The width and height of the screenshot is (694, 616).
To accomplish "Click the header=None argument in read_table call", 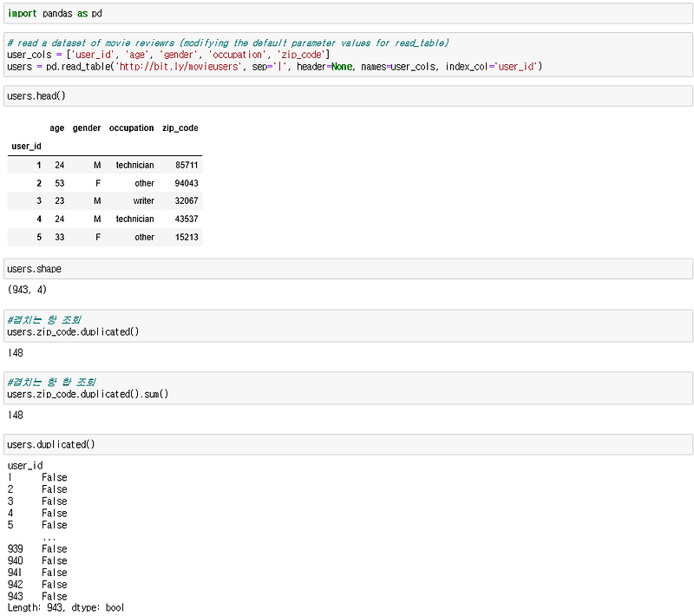I will tap(324, 67).
